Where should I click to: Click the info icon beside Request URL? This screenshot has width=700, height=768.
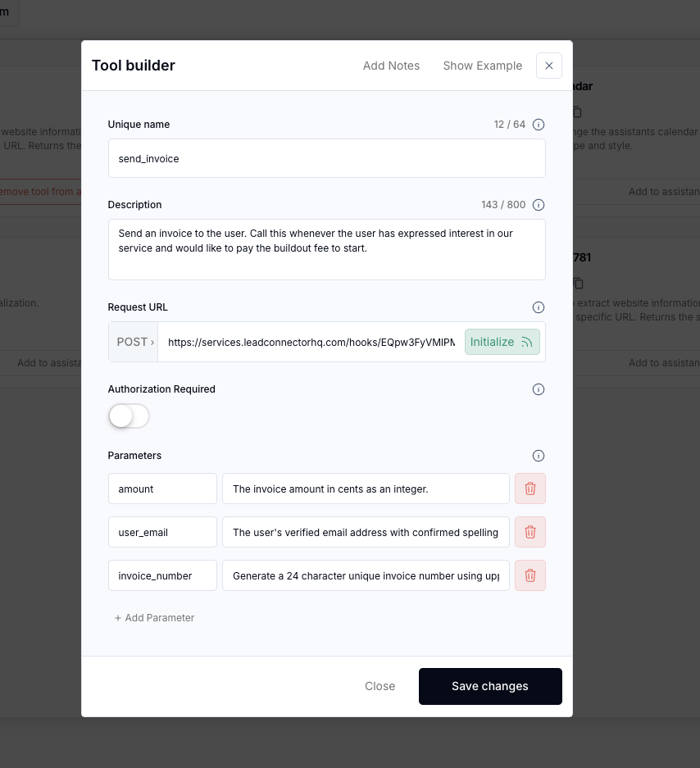539,307
